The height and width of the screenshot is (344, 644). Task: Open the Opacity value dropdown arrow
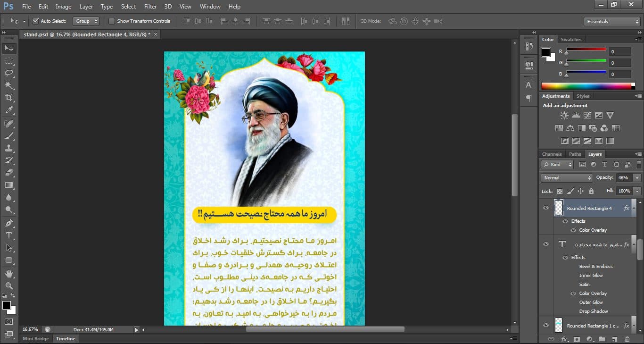click(637, 178)
